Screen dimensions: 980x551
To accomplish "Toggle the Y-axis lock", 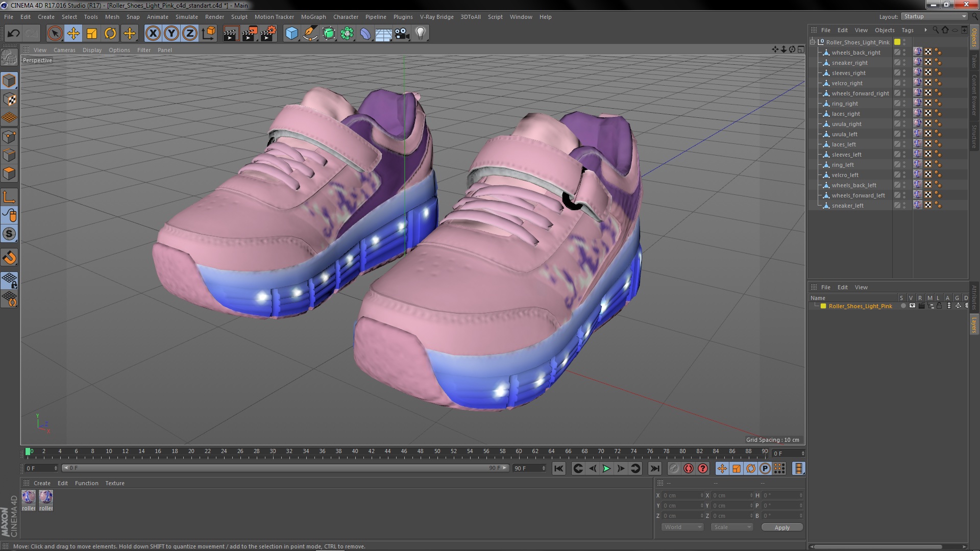I will coord(171,34).
